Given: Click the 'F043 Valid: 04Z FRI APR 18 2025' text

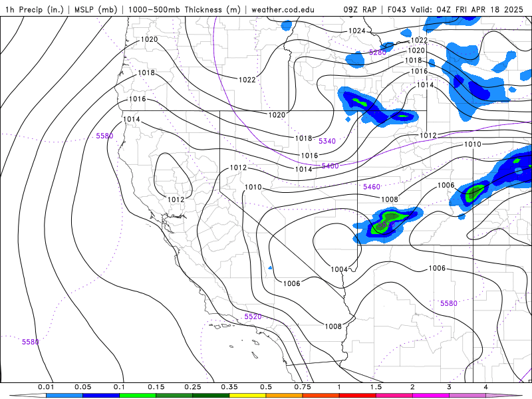Looking at the screenshot, I should (456, 9).
